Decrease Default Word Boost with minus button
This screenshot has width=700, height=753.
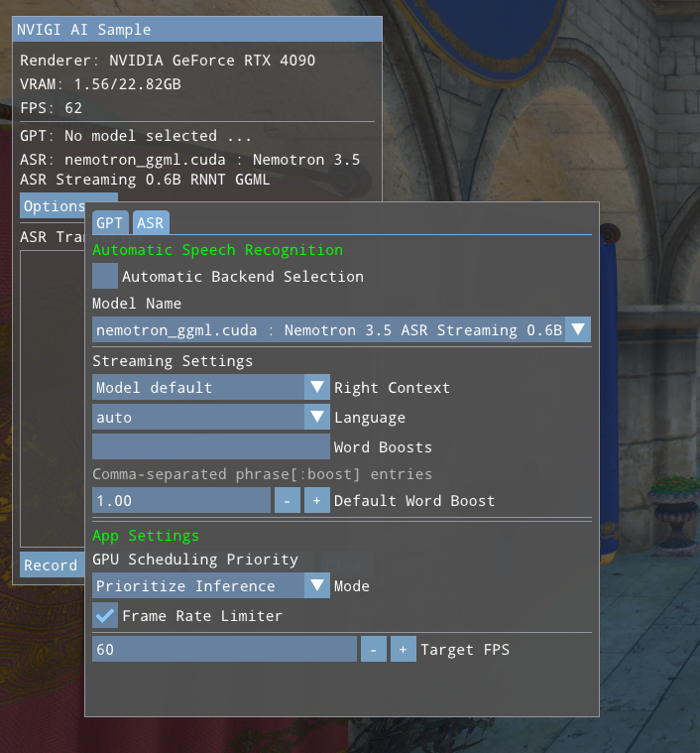click(x=288, y=500)
